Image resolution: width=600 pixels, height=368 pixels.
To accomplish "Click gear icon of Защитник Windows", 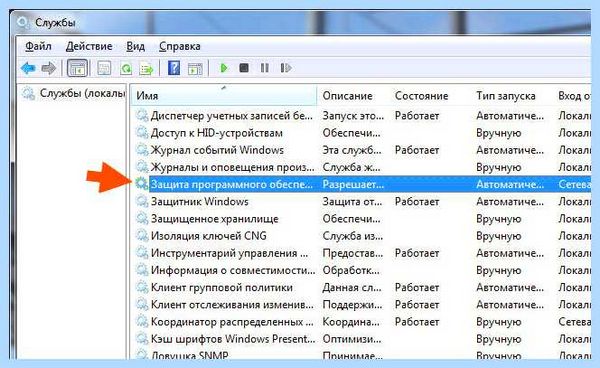I will pyautogui.click(x=142, y=201).
